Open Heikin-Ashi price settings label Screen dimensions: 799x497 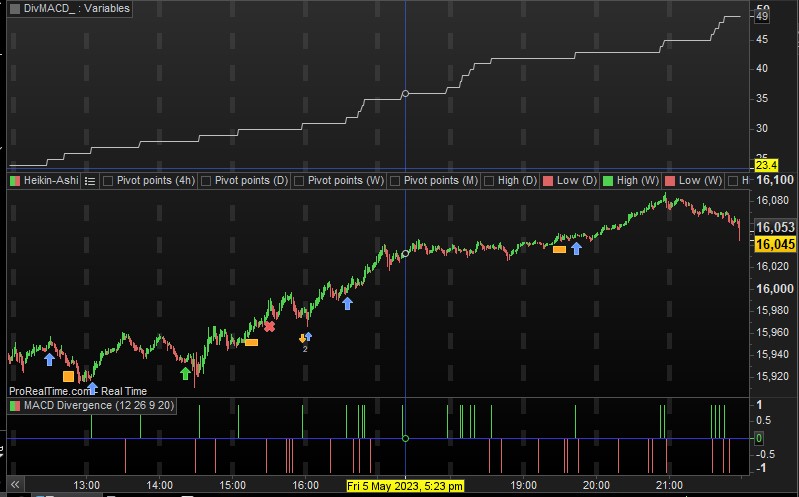coord(51,180)
